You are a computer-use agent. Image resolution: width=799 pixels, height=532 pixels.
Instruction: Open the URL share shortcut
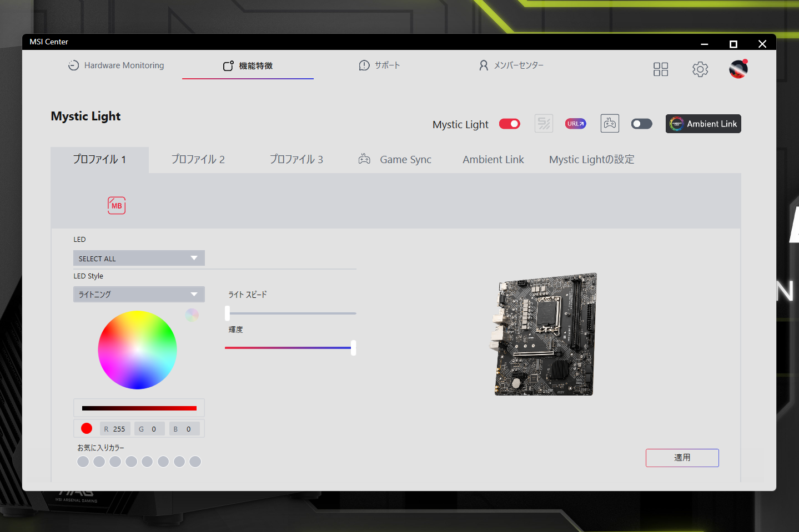575,123
